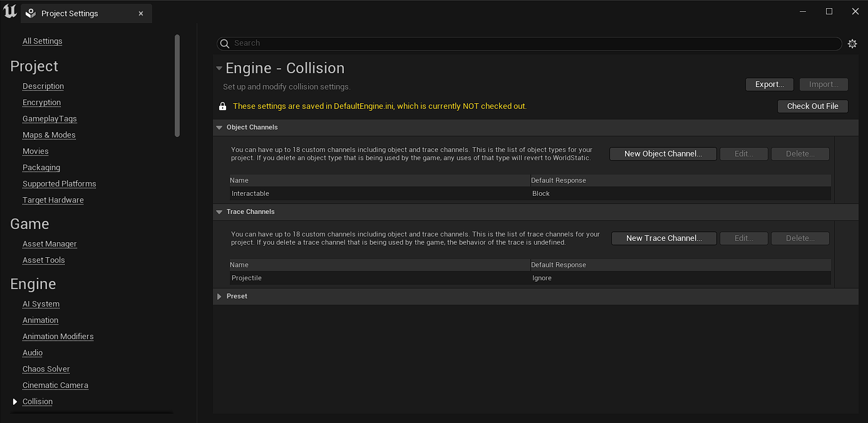Click the Unreal Engine logo icon
The height and width of the screenshot is (423, 868).
tap(10, 11)
